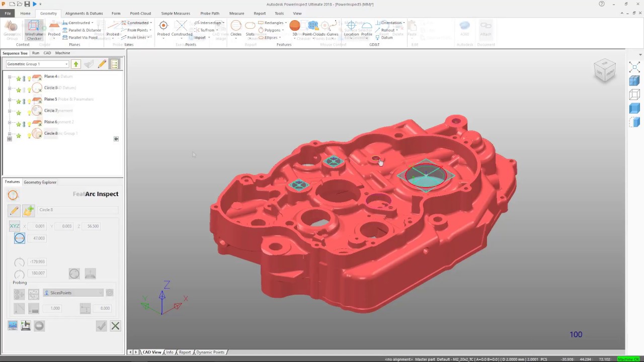The image size is (644, 362).
Task: Toggle the light bulb for Circle 7
Action: pyautogui.click(x=29, y=112)
